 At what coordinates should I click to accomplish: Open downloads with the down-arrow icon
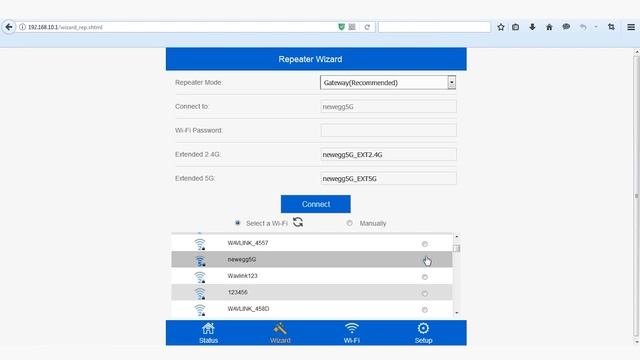click(x=532, y=27)
